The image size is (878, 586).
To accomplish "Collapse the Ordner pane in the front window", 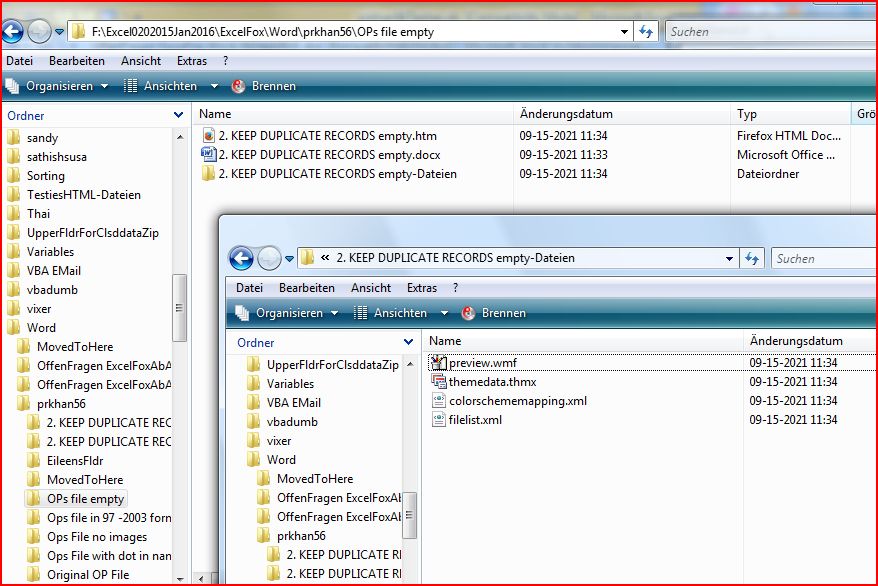I will 409,342.
